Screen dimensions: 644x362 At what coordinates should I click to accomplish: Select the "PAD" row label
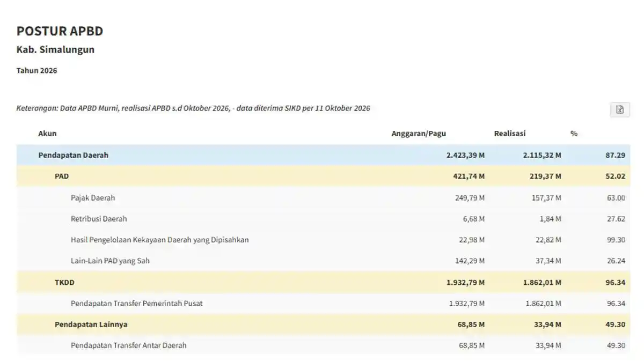pos(62,176)
